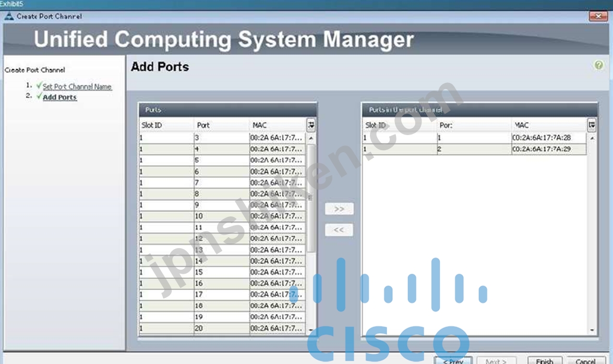Click Ports list scrollbar thumb
The image size is (613, 364).
(x=311, y=198)
